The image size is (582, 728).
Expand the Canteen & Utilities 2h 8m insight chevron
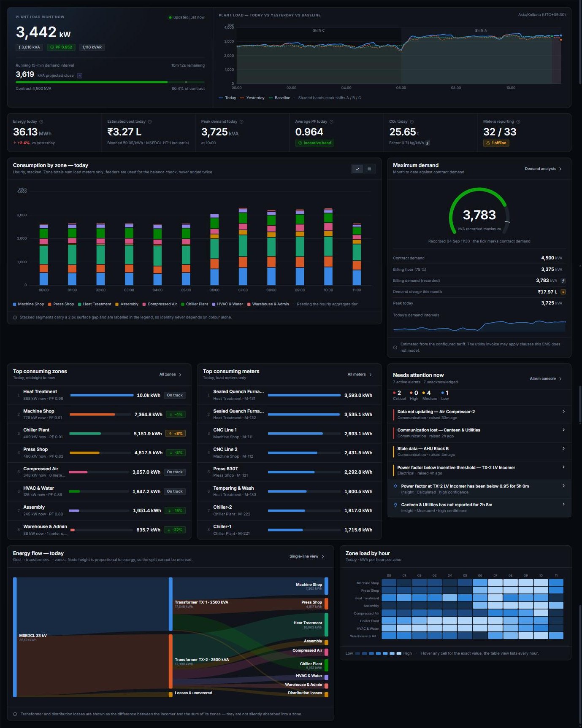click(563, 504)
